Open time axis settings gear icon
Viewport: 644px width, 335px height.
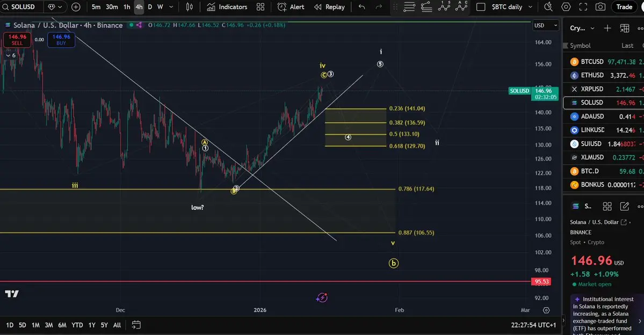click(x=546, y=310)
